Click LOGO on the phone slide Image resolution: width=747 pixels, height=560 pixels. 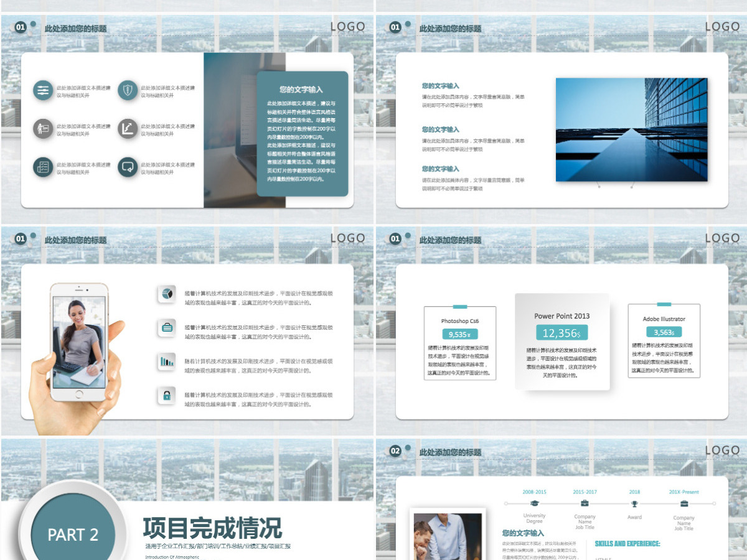point(347,238)
